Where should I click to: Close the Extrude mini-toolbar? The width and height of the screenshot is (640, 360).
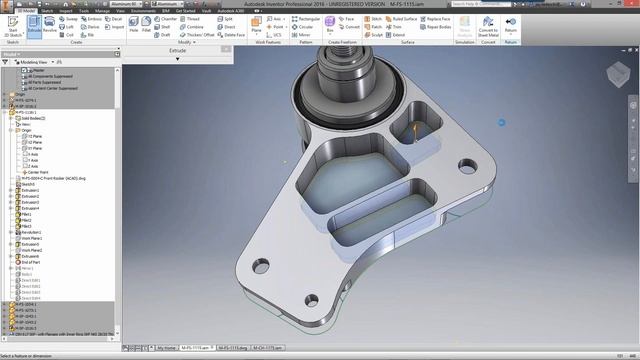pos(226,49)
